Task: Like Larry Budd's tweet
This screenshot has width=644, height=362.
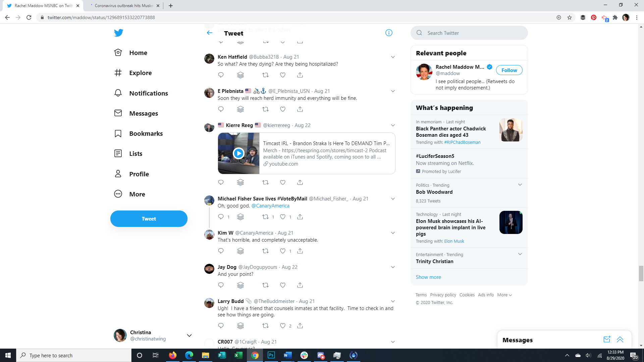Action: [283, 326]
